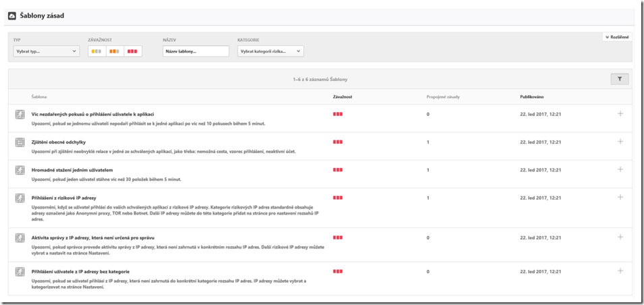
Task: Click plus icon for Víc nezdařených pokusů row
Action: tap(620, 113)
